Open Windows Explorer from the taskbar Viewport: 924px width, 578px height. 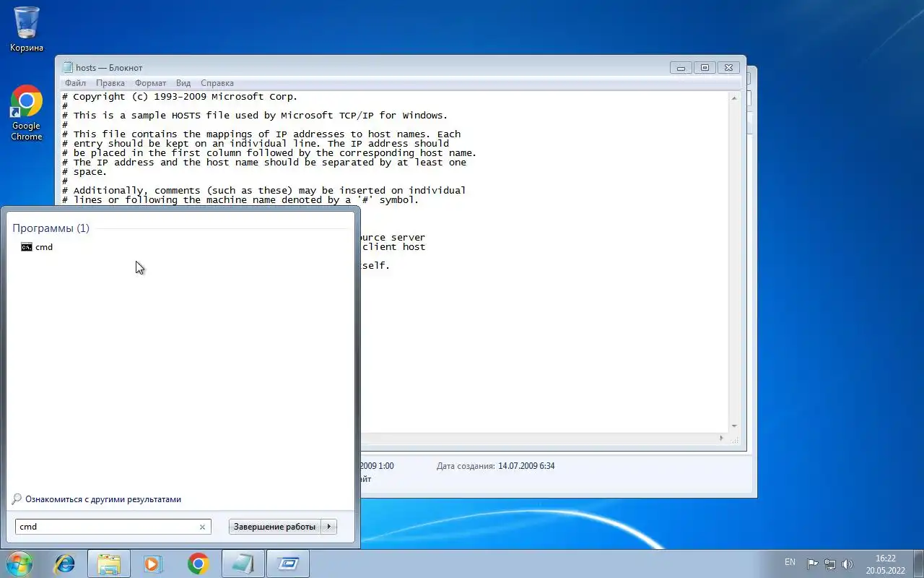pyautogui.click(x=109, y=564)
